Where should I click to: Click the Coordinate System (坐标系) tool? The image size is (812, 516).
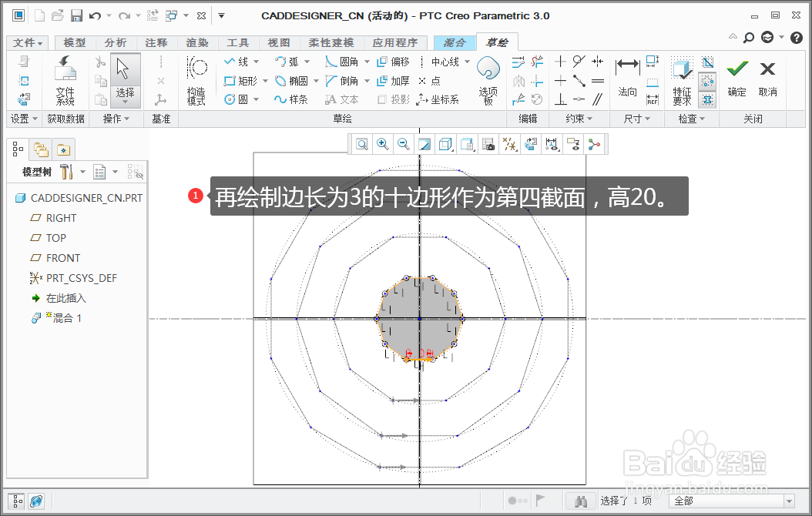tap(438, 99)
